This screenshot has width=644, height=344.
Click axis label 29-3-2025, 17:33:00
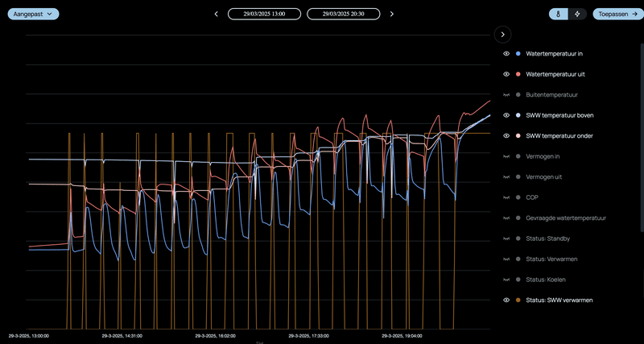click(x=308, y=336)
